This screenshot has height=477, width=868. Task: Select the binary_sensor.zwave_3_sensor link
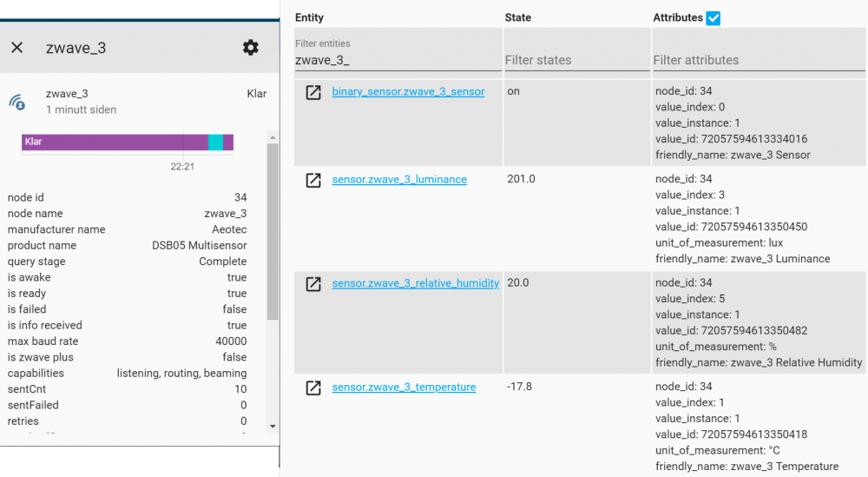tap(408, 91)
